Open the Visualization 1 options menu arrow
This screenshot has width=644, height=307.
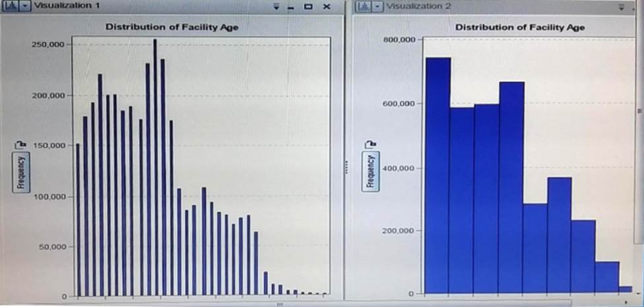[276, 7]
